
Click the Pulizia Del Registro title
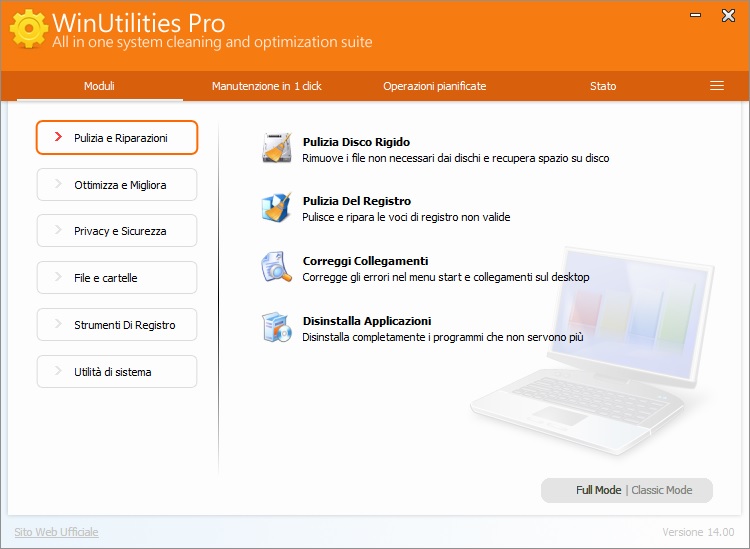357,201
